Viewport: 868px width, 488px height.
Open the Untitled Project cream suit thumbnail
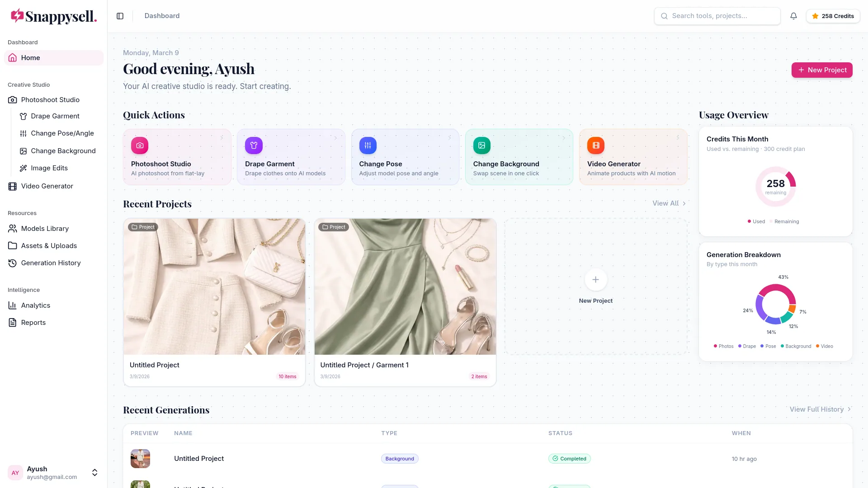click(x=214, y=287)
